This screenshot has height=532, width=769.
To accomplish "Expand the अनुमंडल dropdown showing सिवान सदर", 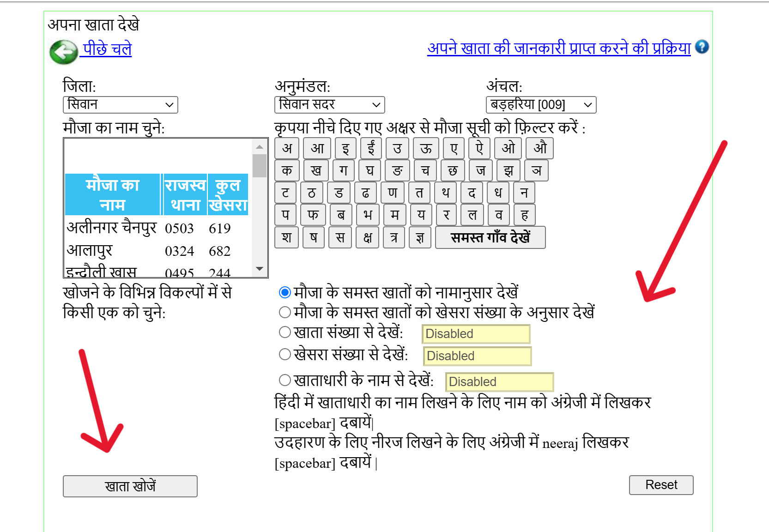I will coord(330,105).
